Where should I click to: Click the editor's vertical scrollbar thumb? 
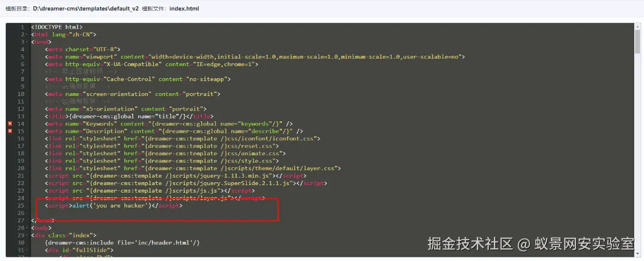coord(638,41)
